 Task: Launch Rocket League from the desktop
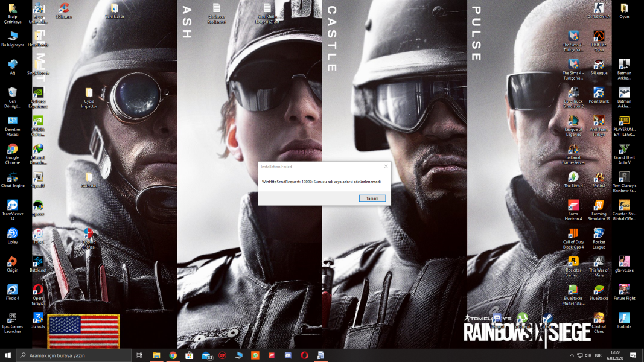click(599, 234)
